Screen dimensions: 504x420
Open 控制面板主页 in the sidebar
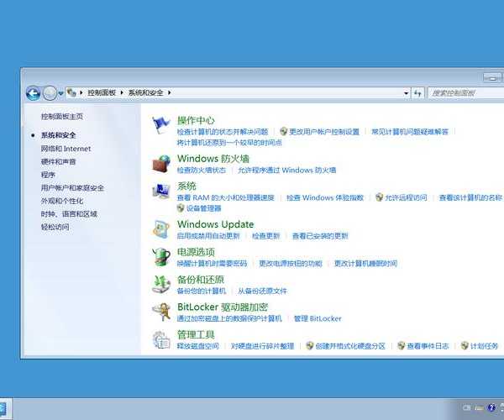click(x=62, y=116)
